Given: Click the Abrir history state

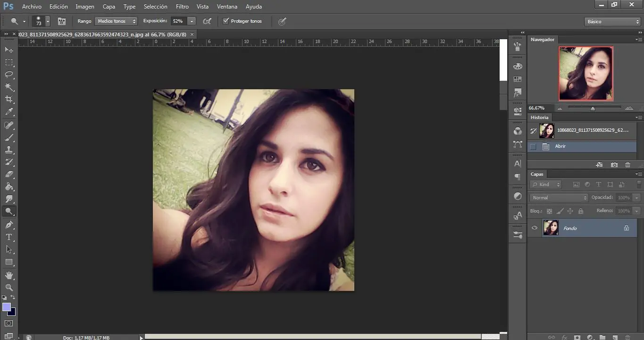Looking at the screenshot, I should [582, 146].
